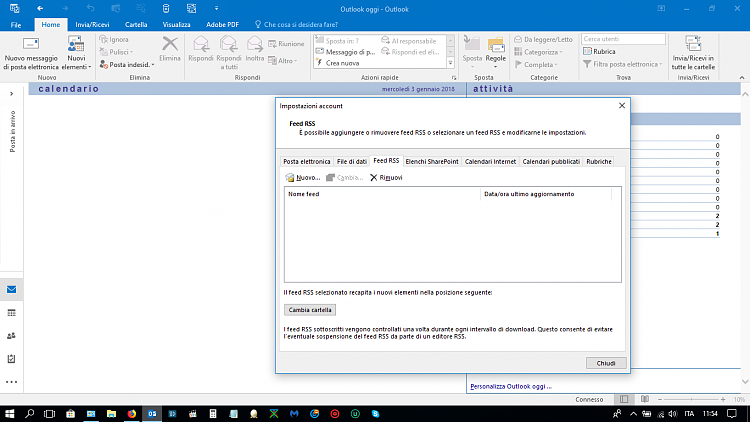The width and height of the screenshot is (750, 422).
Task: Switch to Invia/Ricevi ribbon tab
Action: pos(92,24)
